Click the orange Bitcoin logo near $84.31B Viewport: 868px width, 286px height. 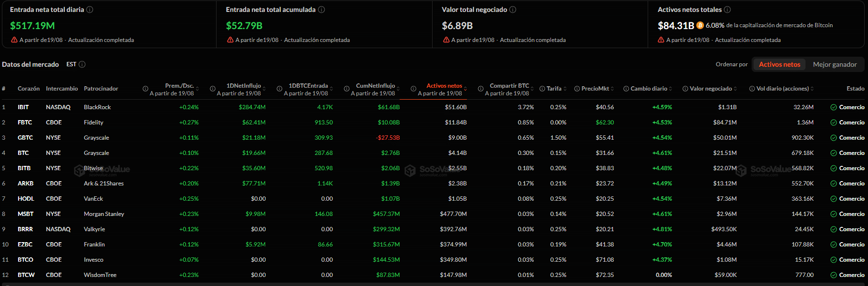[x=700, y=25]
